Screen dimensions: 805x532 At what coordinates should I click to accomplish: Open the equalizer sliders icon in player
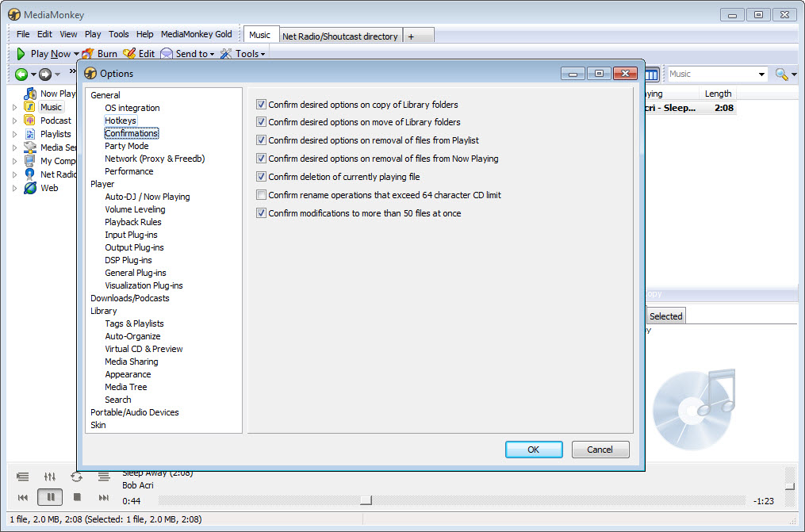point(50,477)
